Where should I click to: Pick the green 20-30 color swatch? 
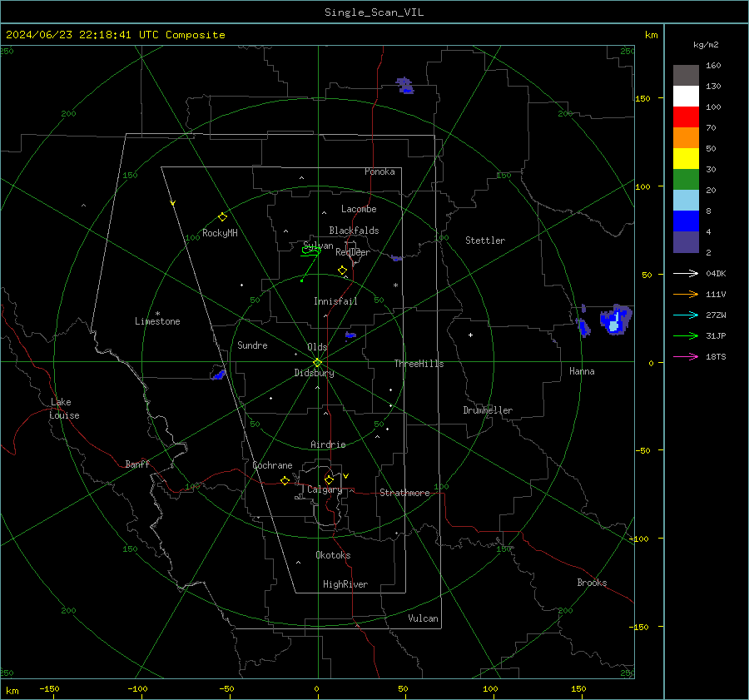coord(686,180)
